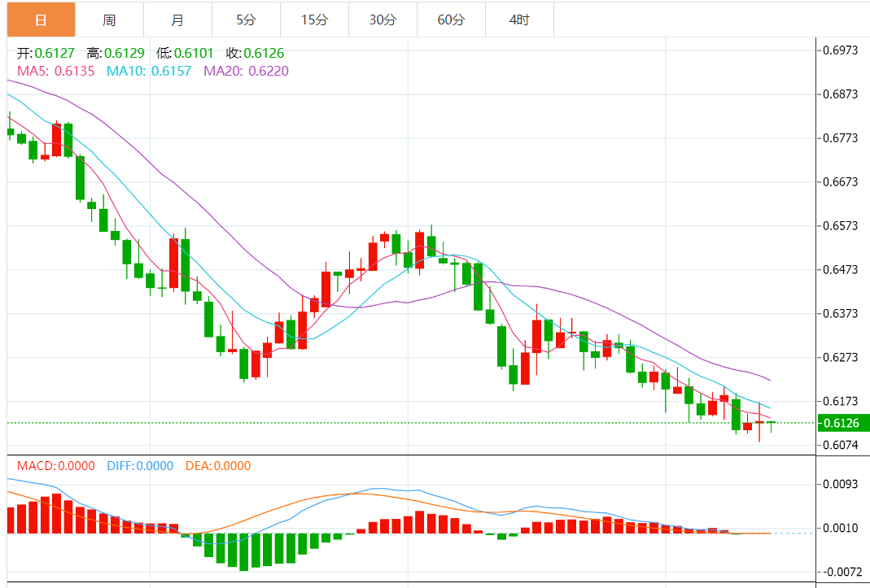Click the 0.0010 MACD axis label
The height and width of the screenshot is (588, 870).
click(840, 528)
